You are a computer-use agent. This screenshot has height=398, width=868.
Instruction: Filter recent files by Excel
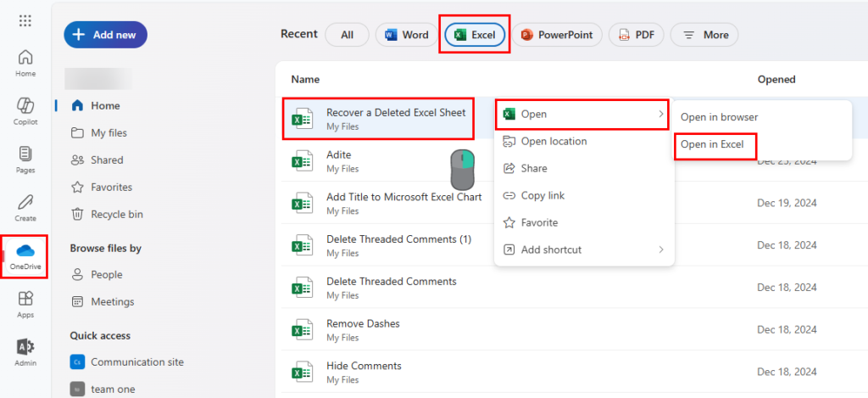[475, 35]
